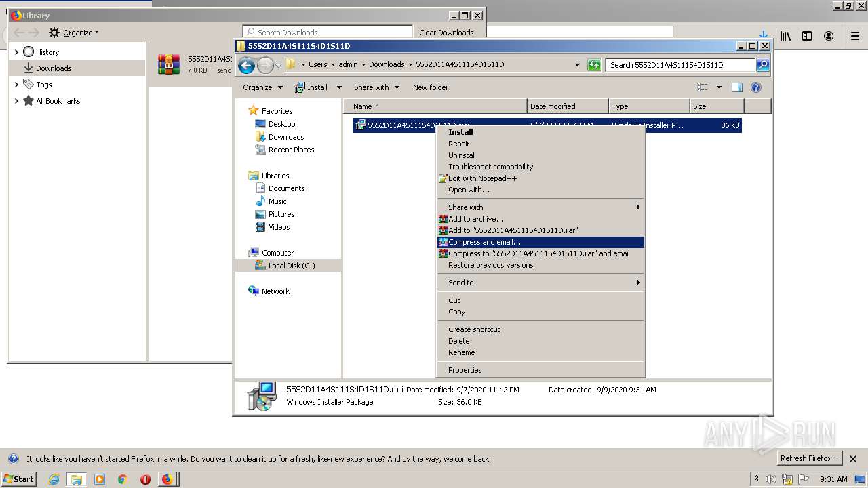
Task: Click Firefox icon on taskbar
Action: (167, 479)
